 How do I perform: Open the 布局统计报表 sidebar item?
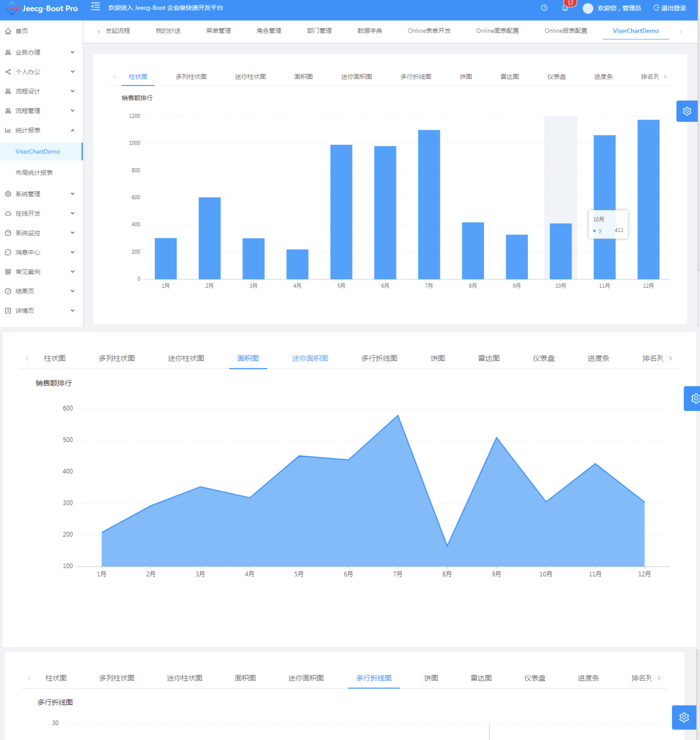coord(34,173)
